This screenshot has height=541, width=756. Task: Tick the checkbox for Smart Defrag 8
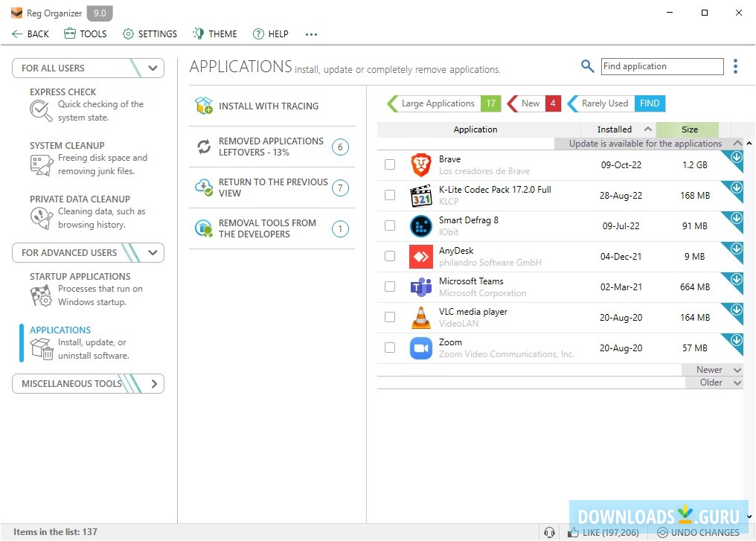[390, 225]
